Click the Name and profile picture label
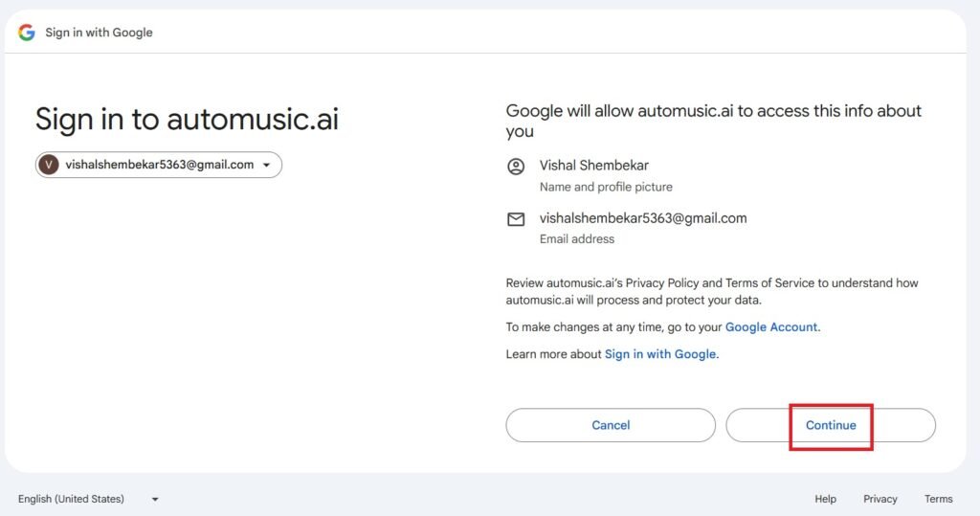The width and height of the screenshot is (980, 516). coord(606,187)
